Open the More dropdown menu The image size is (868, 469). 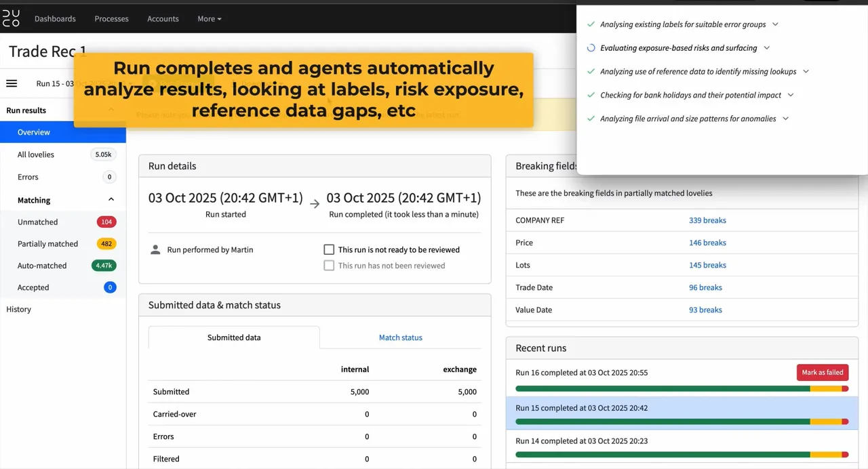[x=210, y=19]
